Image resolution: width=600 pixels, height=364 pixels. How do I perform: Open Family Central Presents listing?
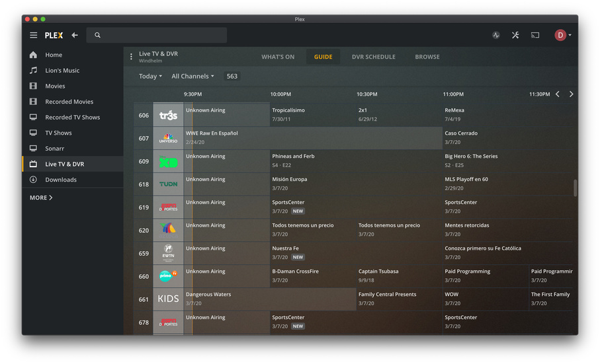(x=399, y=299)
